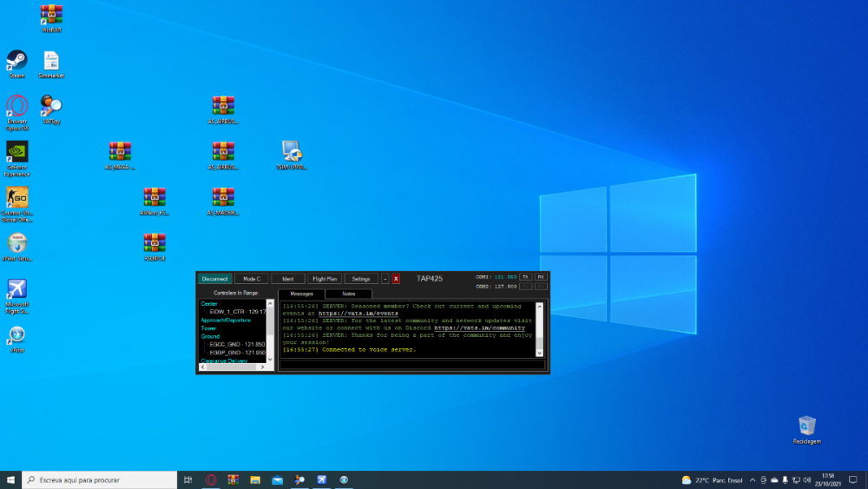Open the WinRAR desktop shortcut
Image resolution: width=868 pixels, height=489 pixels.
coord(51,15)
